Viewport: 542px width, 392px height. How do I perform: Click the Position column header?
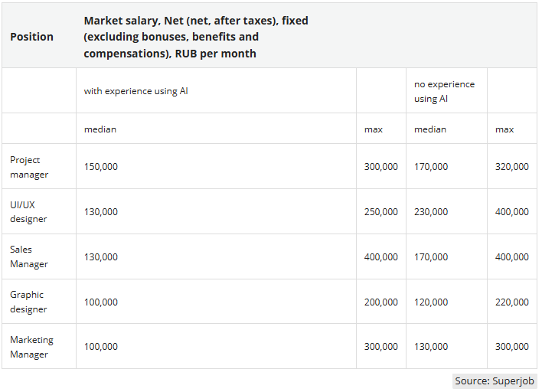click(x=32, y=37)
